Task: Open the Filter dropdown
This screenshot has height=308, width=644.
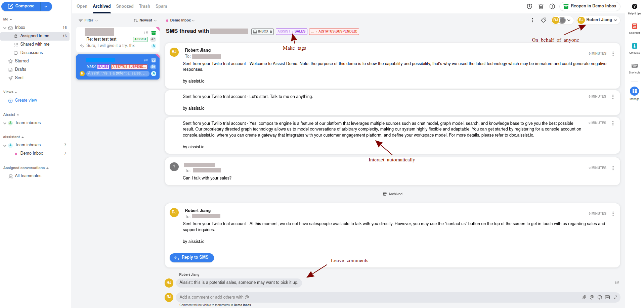Action: (88, 20)
